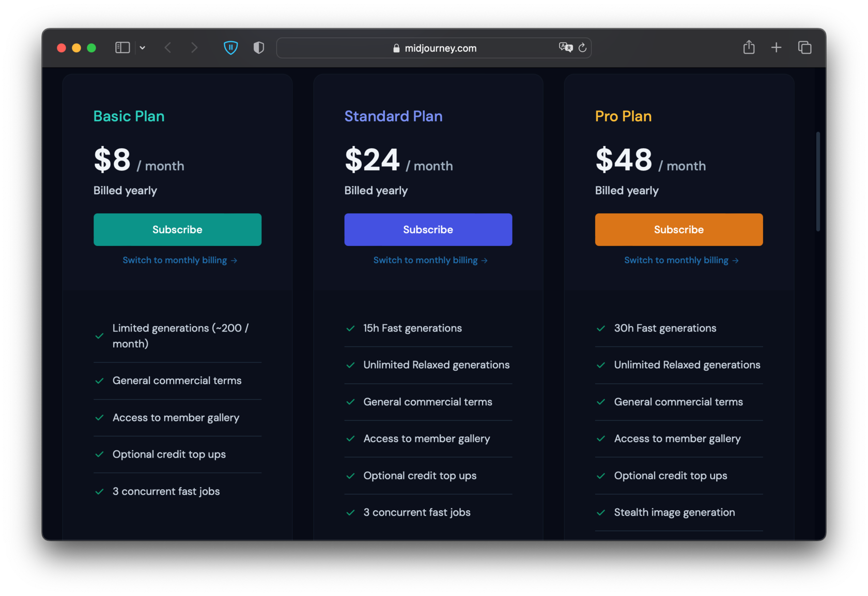Go back with the back arrow

pos(168,48)
